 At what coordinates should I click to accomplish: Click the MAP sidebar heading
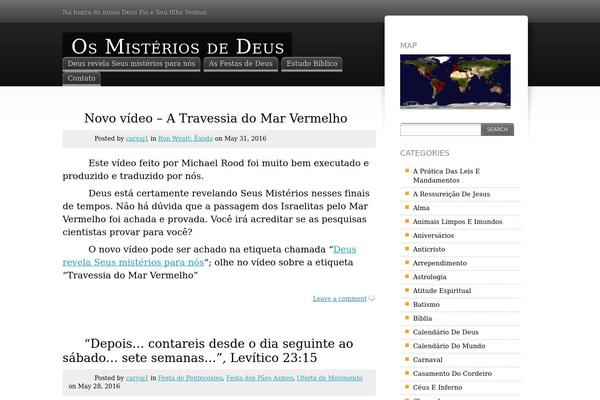[408, 46]
